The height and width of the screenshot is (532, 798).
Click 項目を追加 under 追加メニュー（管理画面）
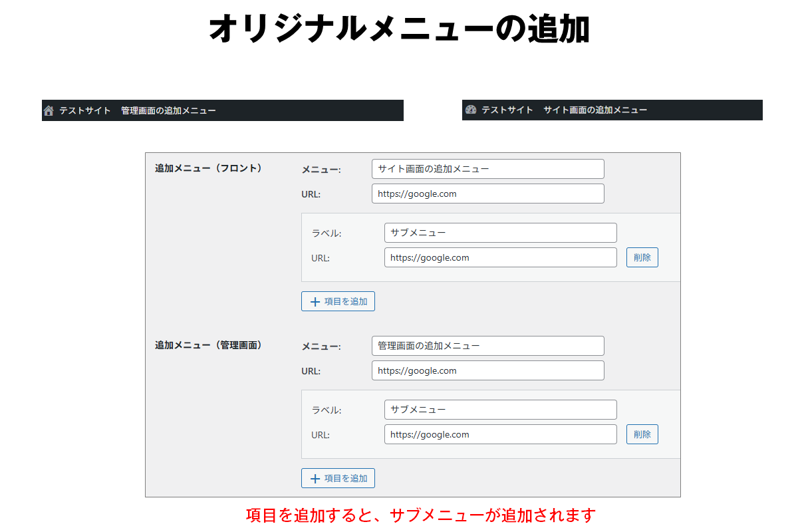click(x=338, y=478)
